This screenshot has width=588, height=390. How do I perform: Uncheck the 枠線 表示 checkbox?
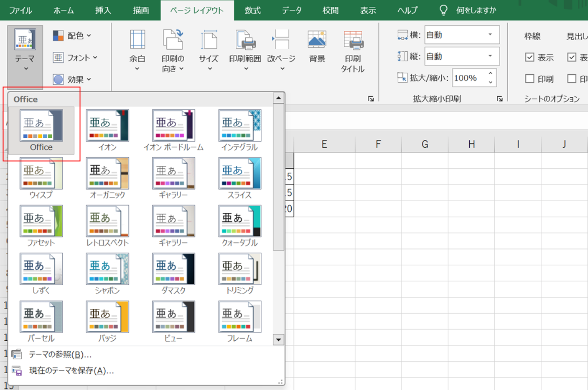(529, 58)
